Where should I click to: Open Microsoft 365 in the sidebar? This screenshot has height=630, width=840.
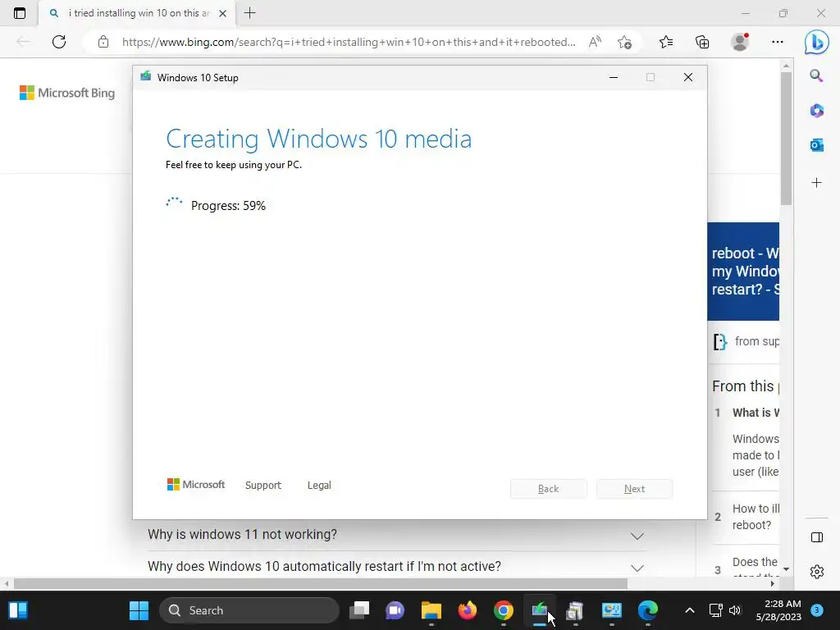click(816, 111)
